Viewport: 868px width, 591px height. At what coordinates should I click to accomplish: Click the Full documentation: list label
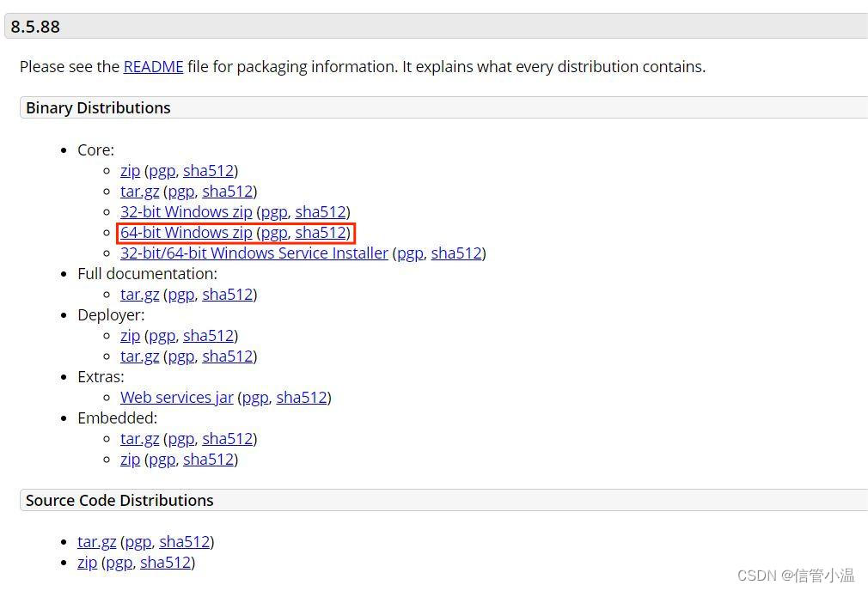147,274
